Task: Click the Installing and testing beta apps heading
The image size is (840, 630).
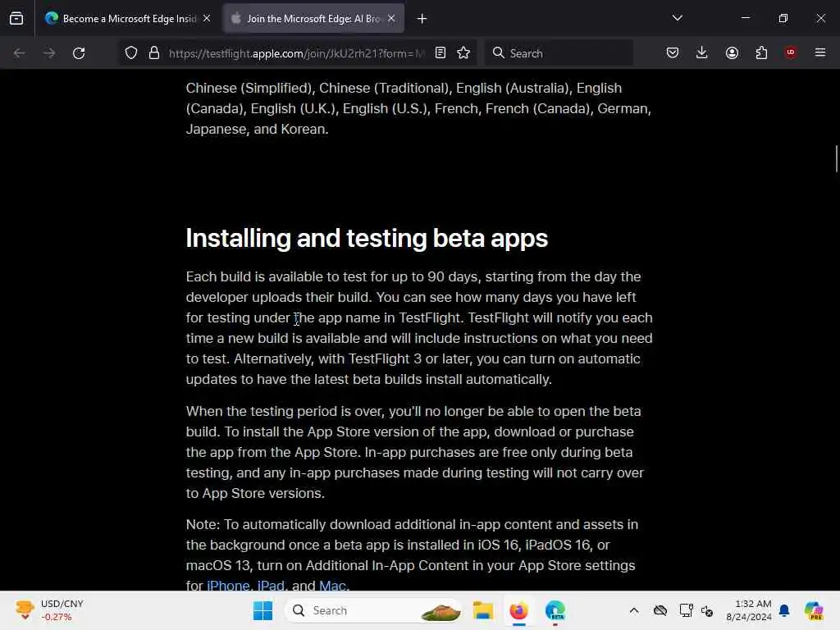Action: click(x=367, y=239)
